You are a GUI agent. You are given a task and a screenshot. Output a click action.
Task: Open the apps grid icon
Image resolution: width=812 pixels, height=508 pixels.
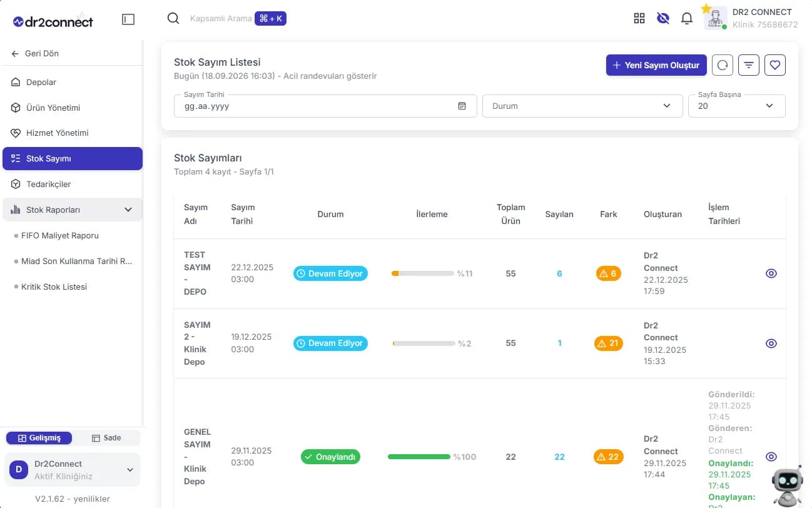click(639, 19)
